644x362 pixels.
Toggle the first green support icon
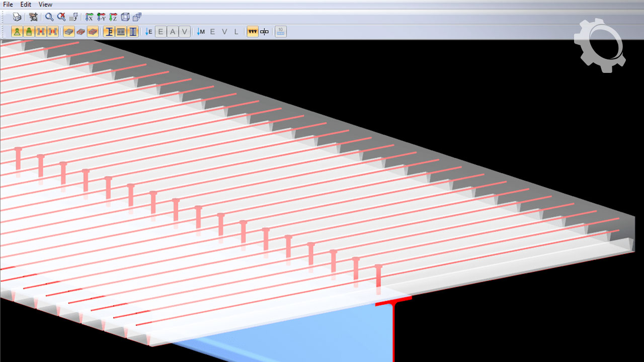point(17,32)
